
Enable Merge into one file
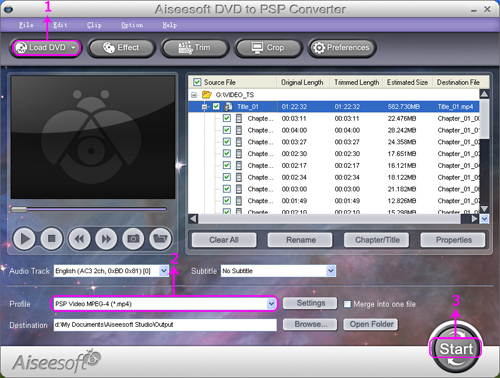click(347, 304)
